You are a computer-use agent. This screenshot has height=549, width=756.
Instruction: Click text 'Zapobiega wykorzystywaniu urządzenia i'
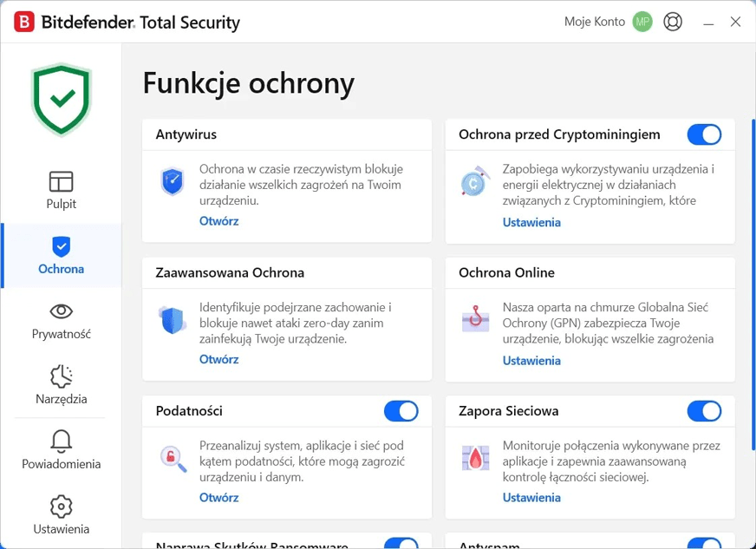tap(609, 169)
